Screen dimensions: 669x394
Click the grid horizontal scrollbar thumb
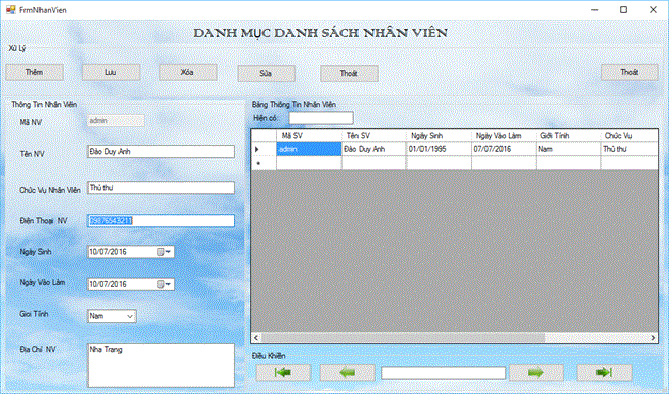point(403,338)
